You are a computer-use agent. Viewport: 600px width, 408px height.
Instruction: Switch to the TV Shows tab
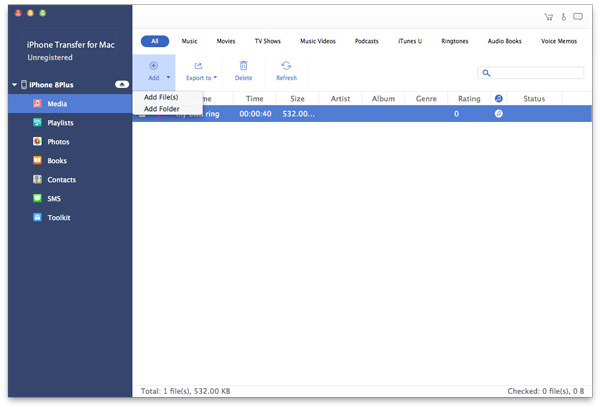(x=268, y=41)
